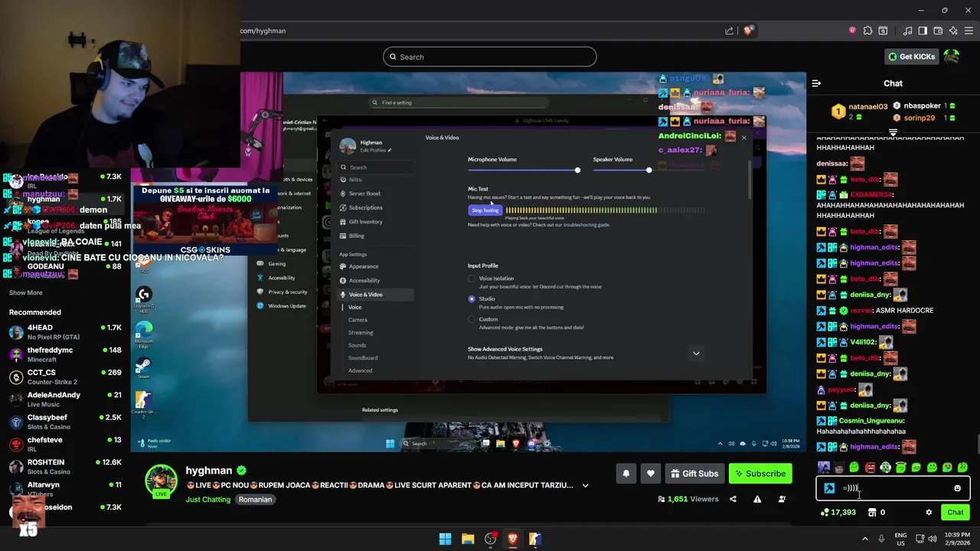Expand Show Advanced Voice Settings chevron

[696, 353]
